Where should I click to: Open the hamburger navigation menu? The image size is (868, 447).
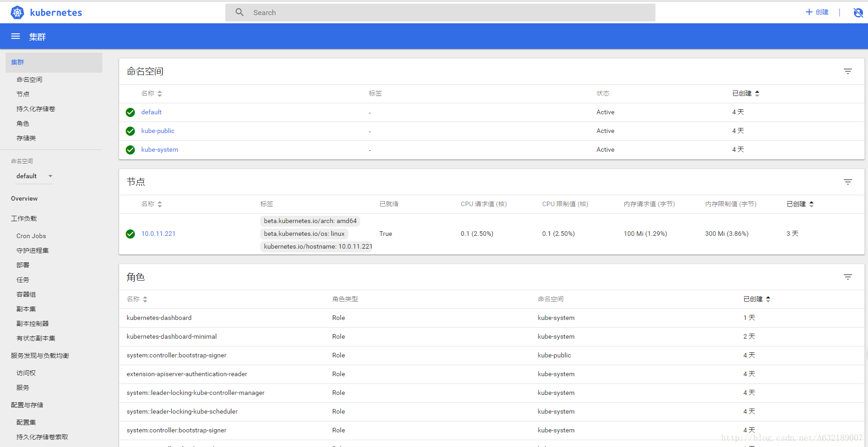point(16,36)
